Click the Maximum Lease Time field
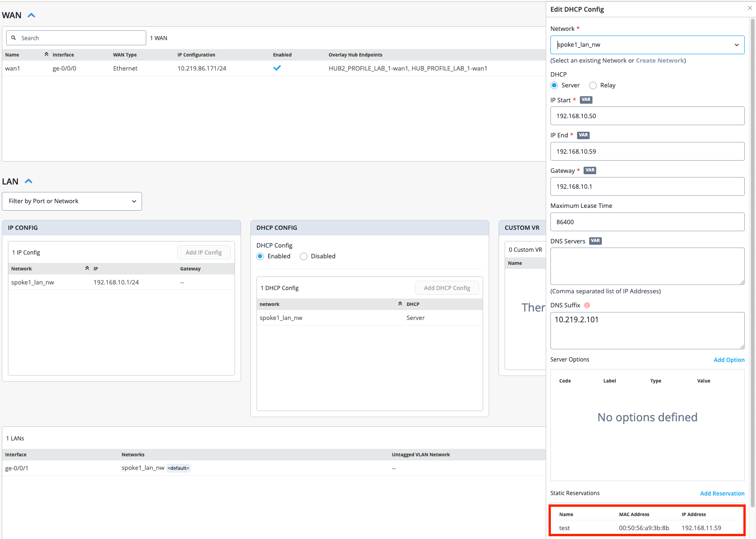The height and width of the screenshot is (539, 756). 647,222
